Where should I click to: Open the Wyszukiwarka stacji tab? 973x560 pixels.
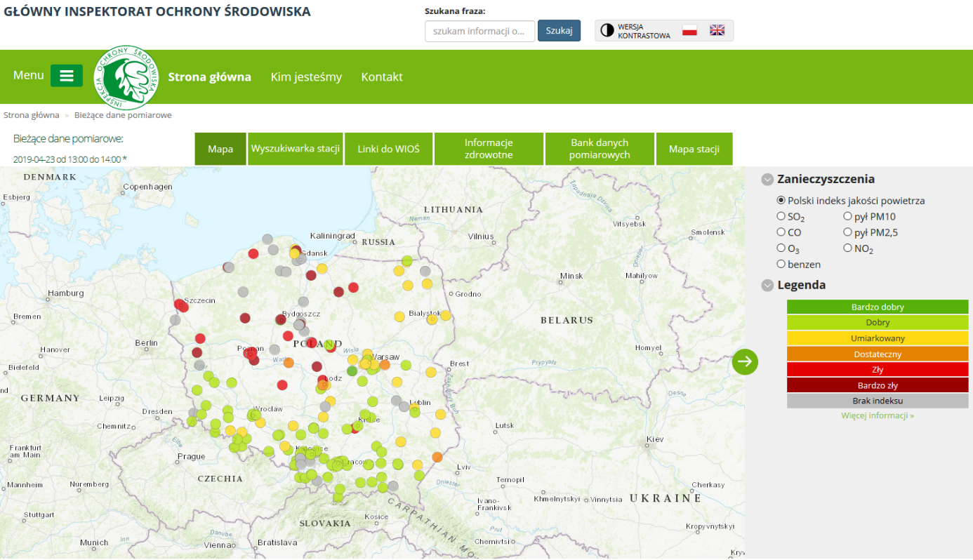[296, 149]
